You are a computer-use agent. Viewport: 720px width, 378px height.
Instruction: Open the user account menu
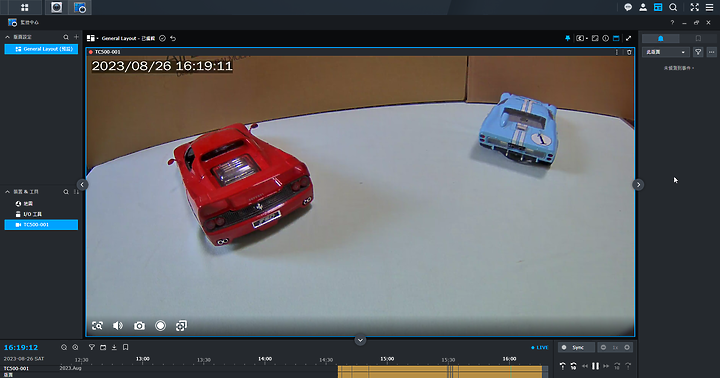[643, 7]
